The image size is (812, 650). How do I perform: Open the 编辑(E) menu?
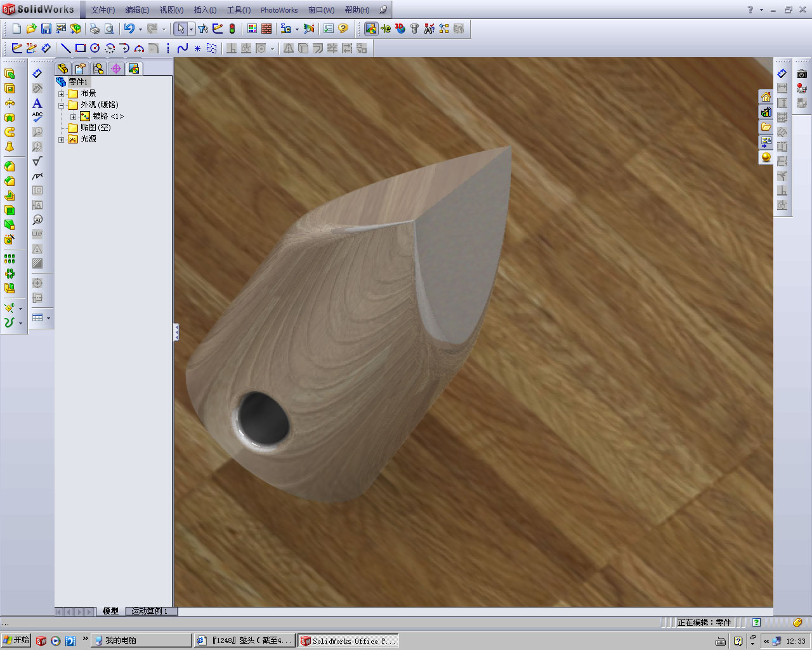(137, 10)
